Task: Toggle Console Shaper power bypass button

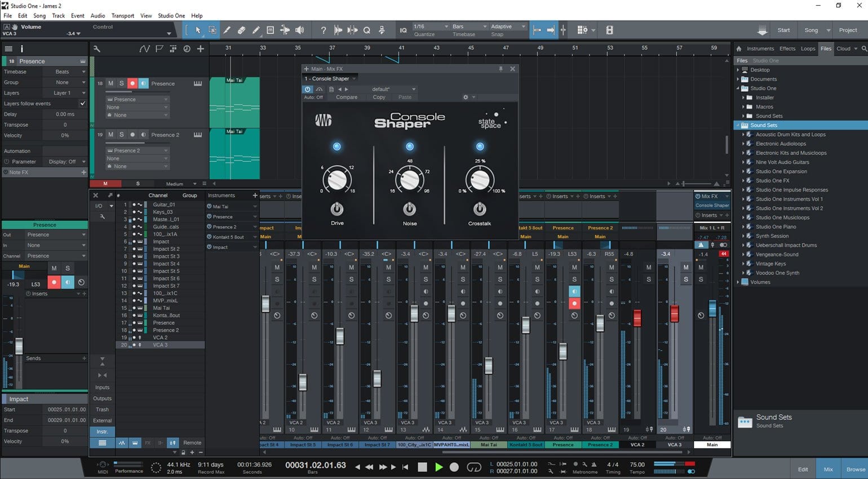Action: click(307, 89)
